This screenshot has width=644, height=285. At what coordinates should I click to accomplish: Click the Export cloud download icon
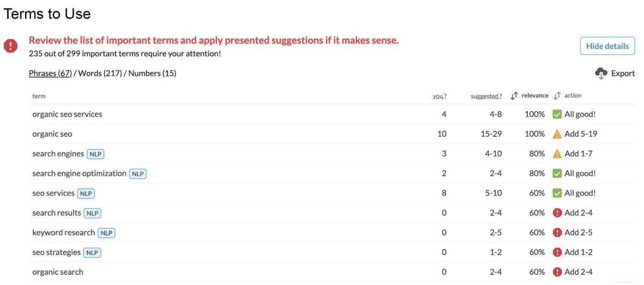click(x=601, y=74)
